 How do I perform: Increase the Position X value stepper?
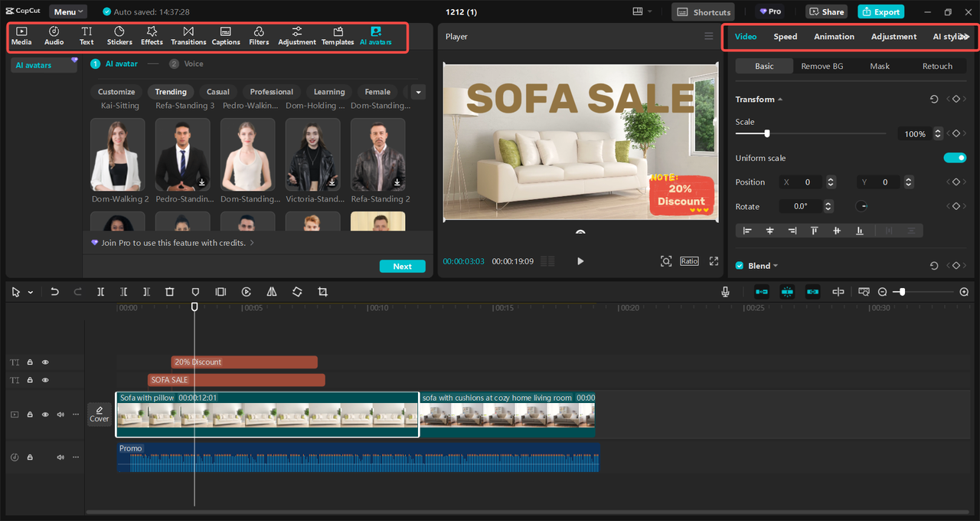click(x=831, y=179)
